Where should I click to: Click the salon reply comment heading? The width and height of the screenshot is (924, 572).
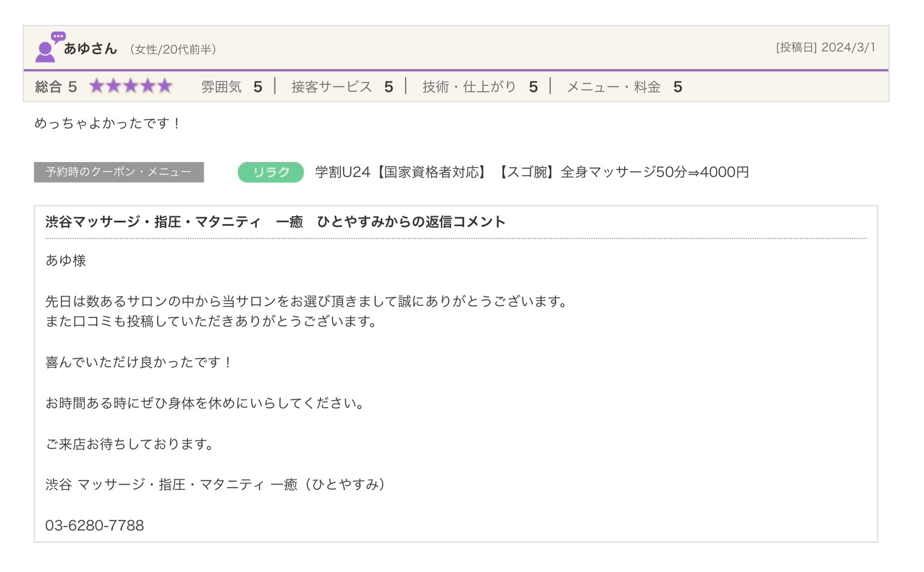click(275, 222)
